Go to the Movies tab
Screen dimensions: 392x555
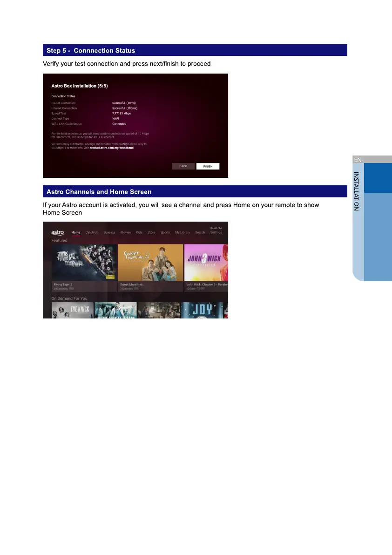tap(126, 232)
